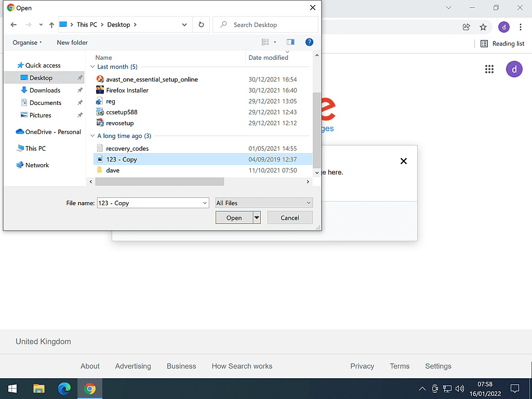The width and height of the screenshot is (532, 399).
Task: Open Microsoft Edge from the taskbar
Action: pyautogui.click(x=64, y=389)
